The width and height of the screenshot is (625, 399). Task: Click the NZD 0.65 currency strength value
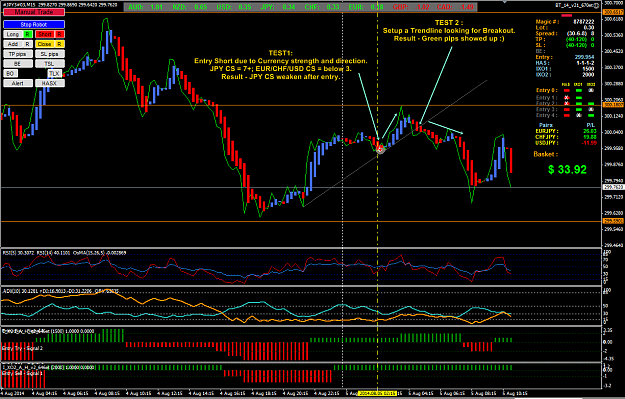(x=190, y=7)
